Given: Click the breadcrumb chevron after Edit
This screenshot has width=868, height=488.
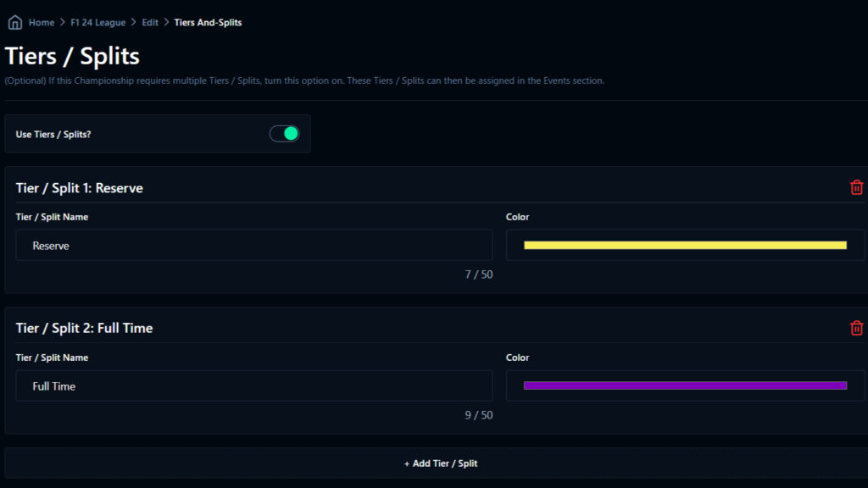Looking at the screenshot, I should point(166,23).
